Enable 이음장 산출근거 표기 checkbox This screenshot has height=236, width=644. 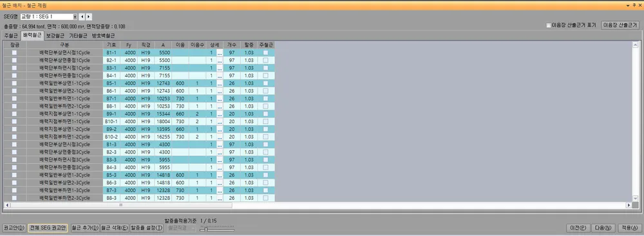549,25
